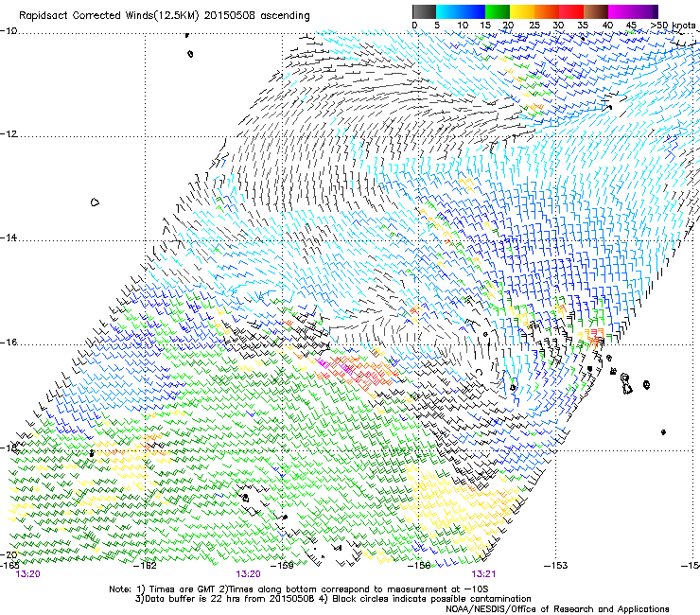The width and height of the screenshot is (700, 615).
Task: Click the purple '13:21' time label
Action: click(x=483, y=574)
